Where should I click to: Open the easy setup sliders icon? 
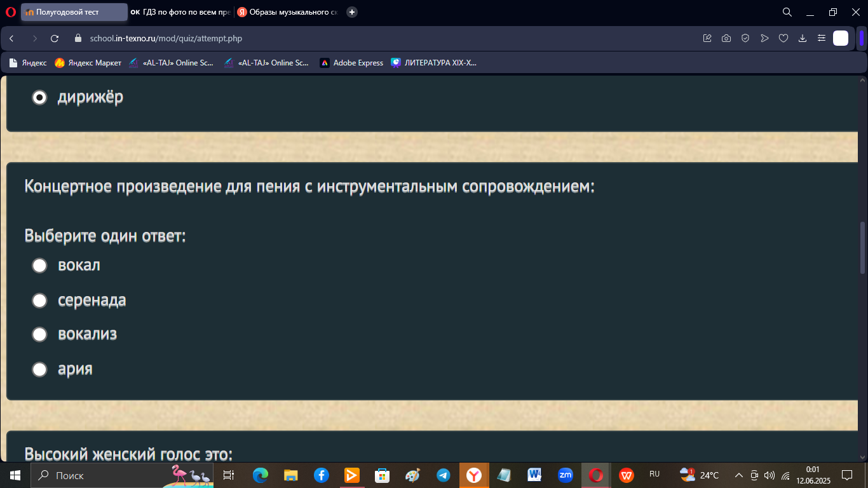coord(822,38)
